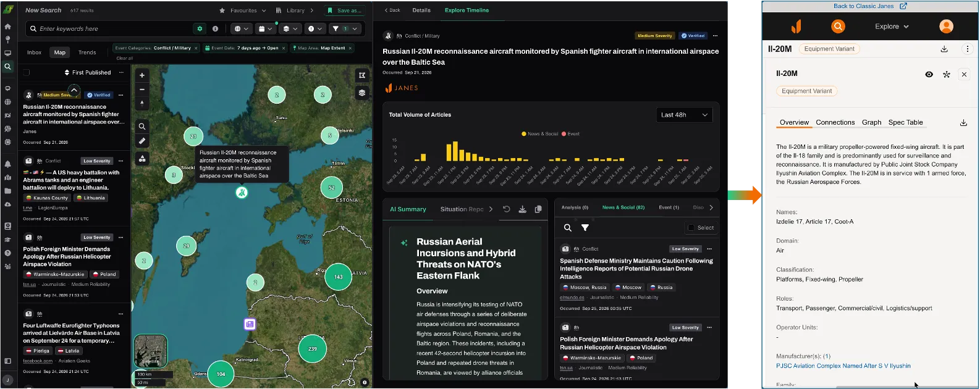Remove the Event Date filter chip
The width and height of the screenshot is (980, 389).
point(284,48)
